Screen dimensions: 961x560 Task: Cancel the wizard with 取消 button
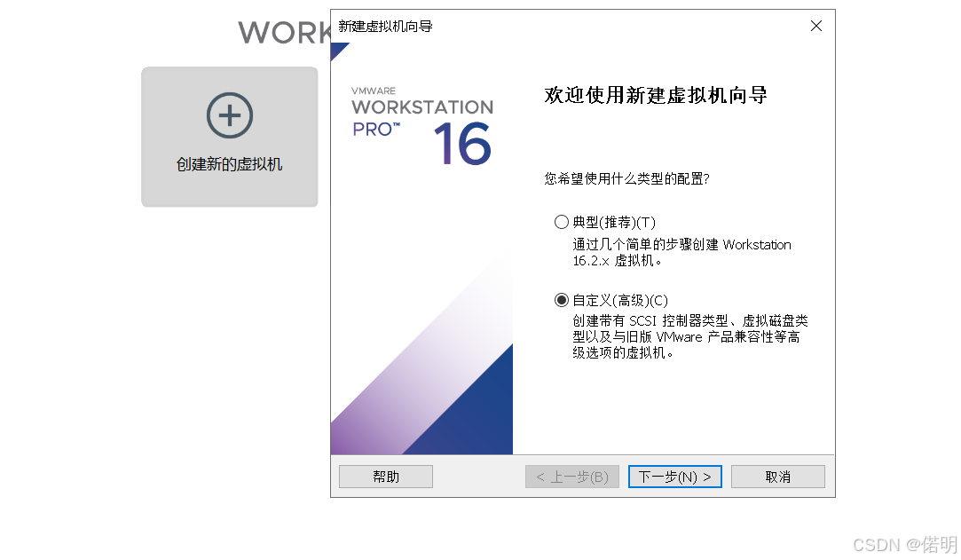pos(777,477)
